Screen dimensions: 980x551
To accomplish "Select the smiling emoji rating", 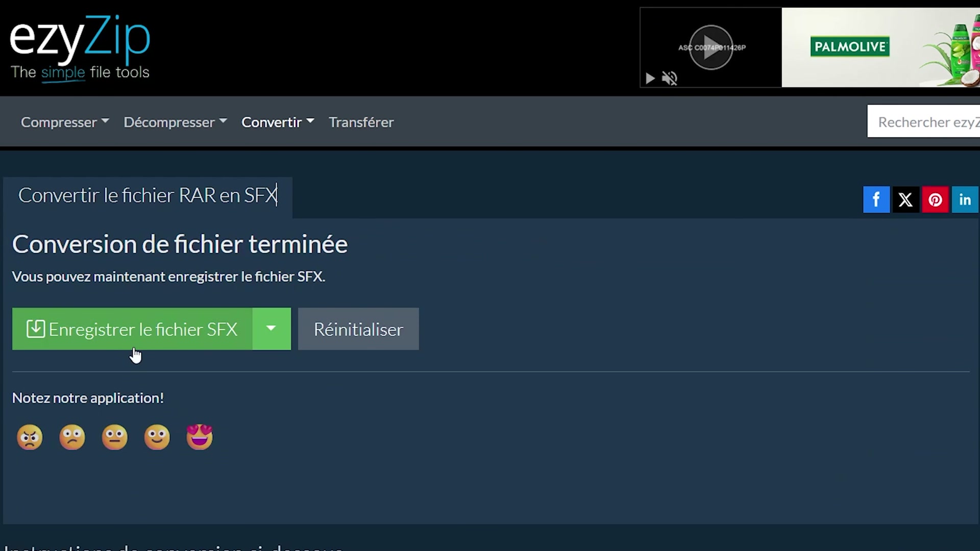I will point(157,437).
